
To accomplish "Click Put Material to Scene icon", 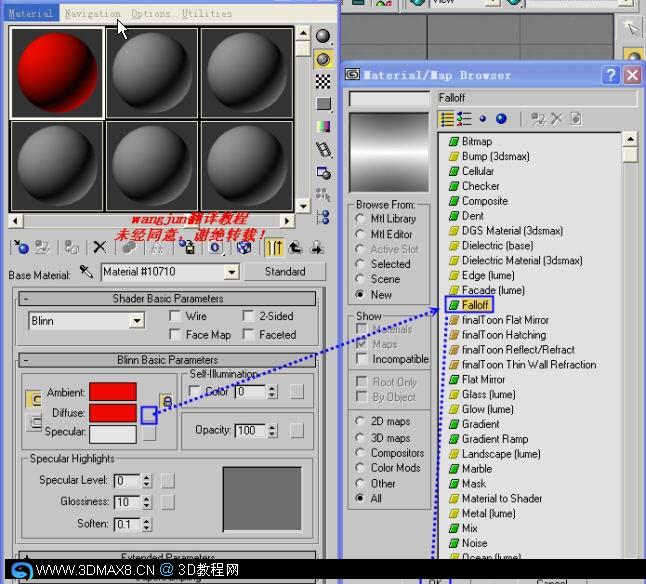I will 42,247.
